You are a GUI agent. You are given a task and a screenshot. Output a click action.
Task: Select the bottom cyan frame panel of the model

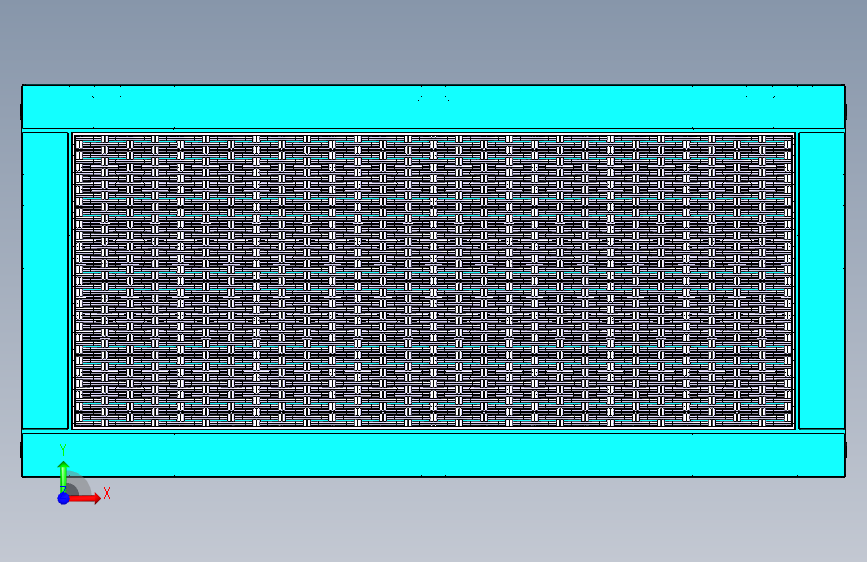click(434, 455)
